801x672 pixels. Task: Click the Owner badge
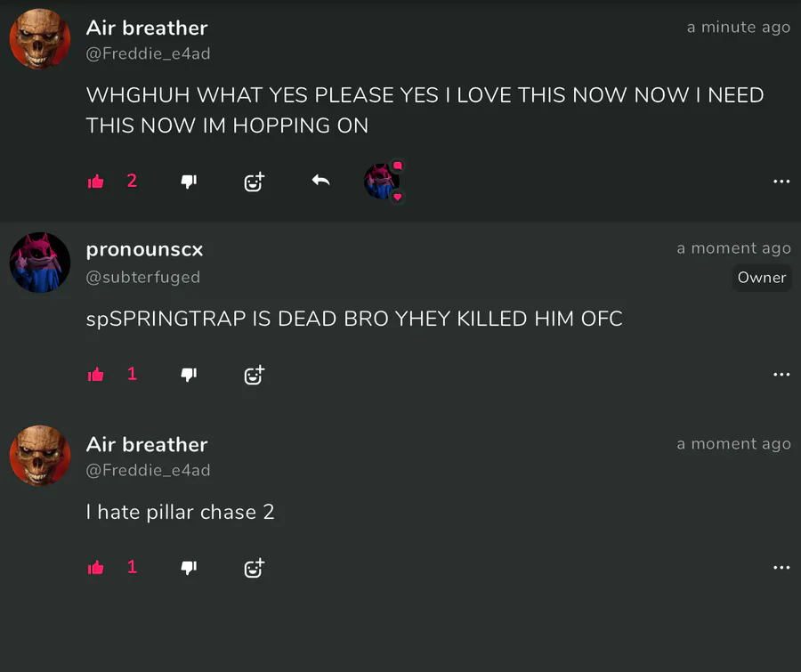[762, 278]
